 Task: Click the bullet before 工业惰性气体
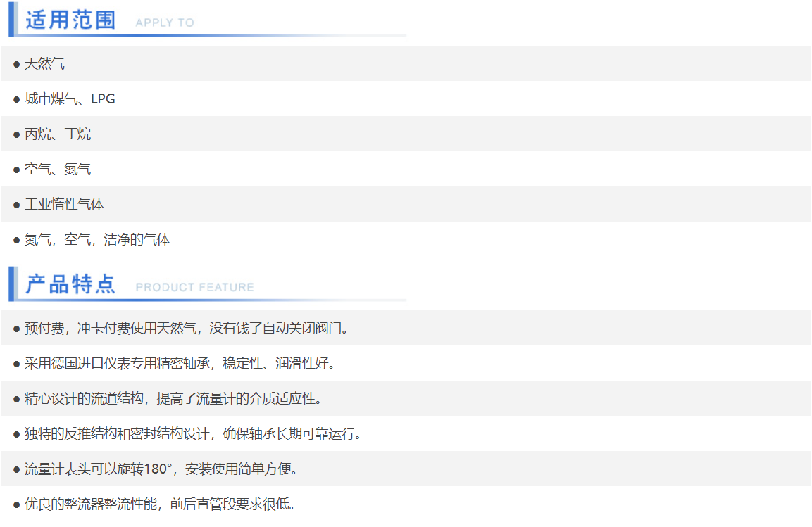click(16, 205)
